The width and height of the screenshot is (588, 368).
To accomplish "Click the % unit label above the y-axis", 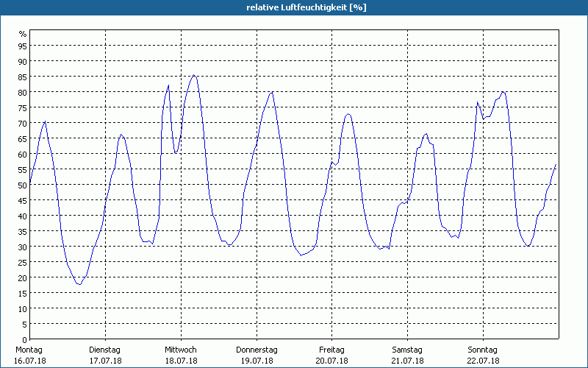I will pos(23,34).
